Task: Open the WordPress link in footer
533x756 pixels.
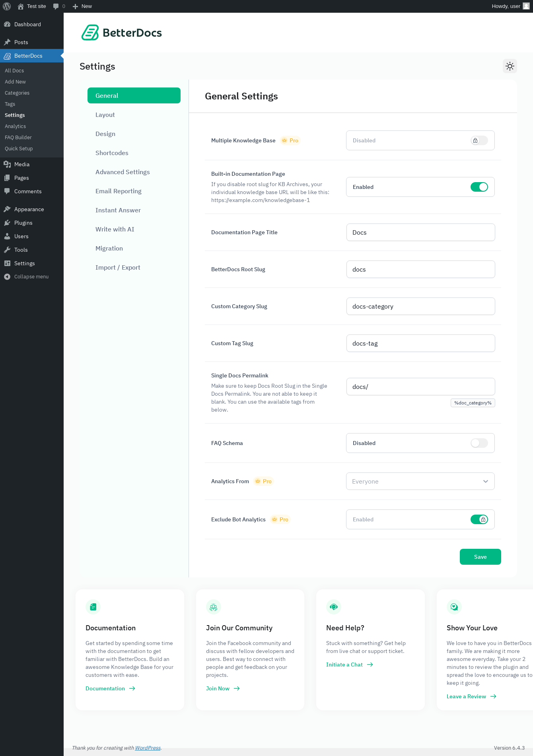Action: point(148,748)
